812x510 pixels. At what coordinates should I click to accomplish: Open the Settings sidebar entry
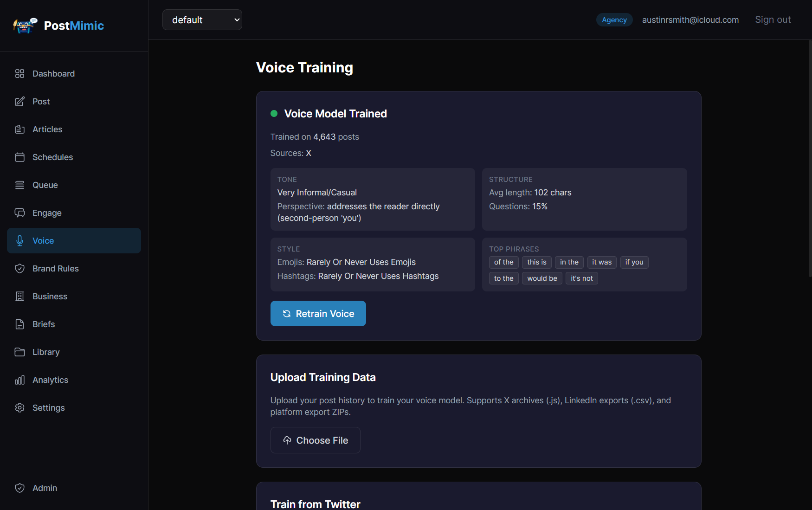[x=74, y=408]
